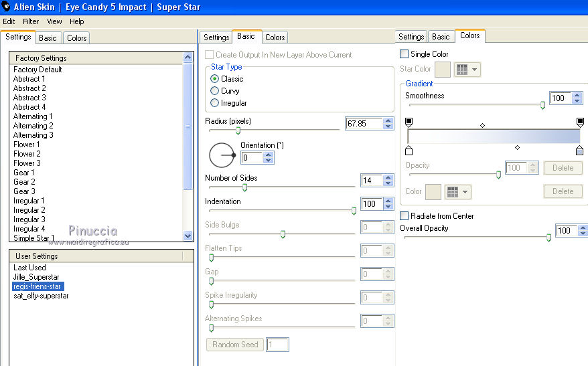Select sat_elfy-superstar user setting
Image resolution: width=588 pixels, height=366 pixels.
tap(41, 296)
